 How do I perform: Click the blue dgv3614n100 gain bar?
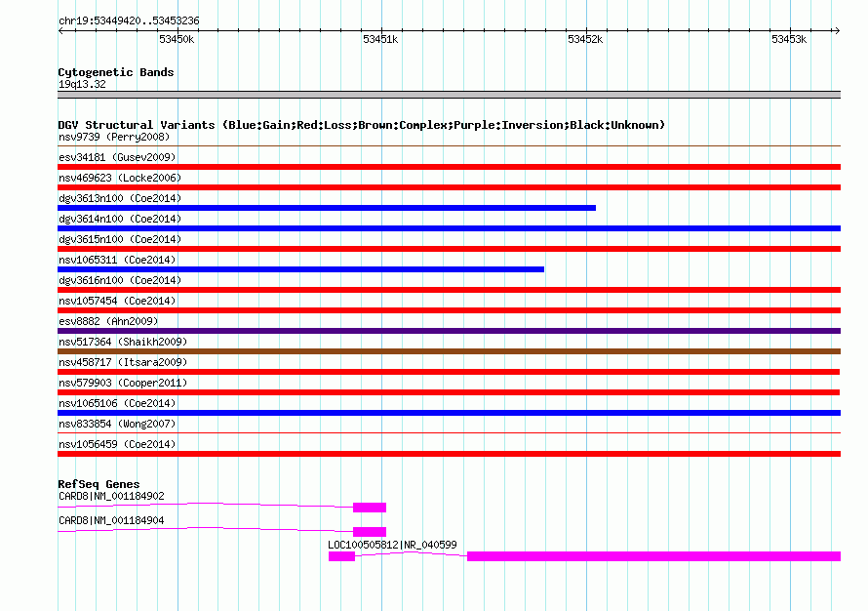click(449, 228)
